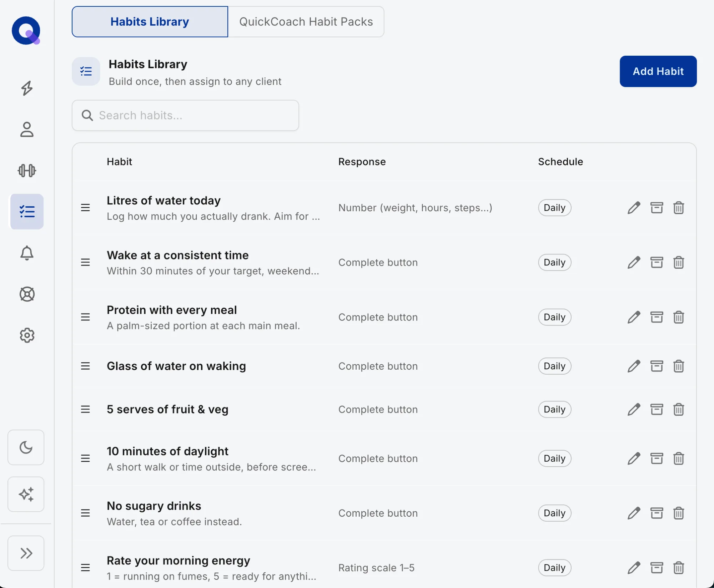Click the Daily badge for Protein with every meal
The height and width of the screenshot is (588, 714).
pyautogui.click(x=554, y=317)
